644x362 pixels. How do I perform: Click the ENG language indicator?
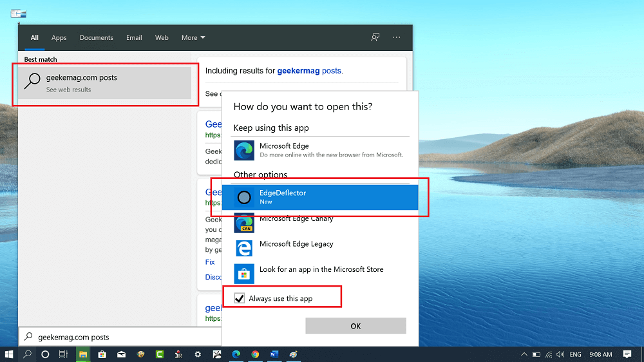(575, 355)
